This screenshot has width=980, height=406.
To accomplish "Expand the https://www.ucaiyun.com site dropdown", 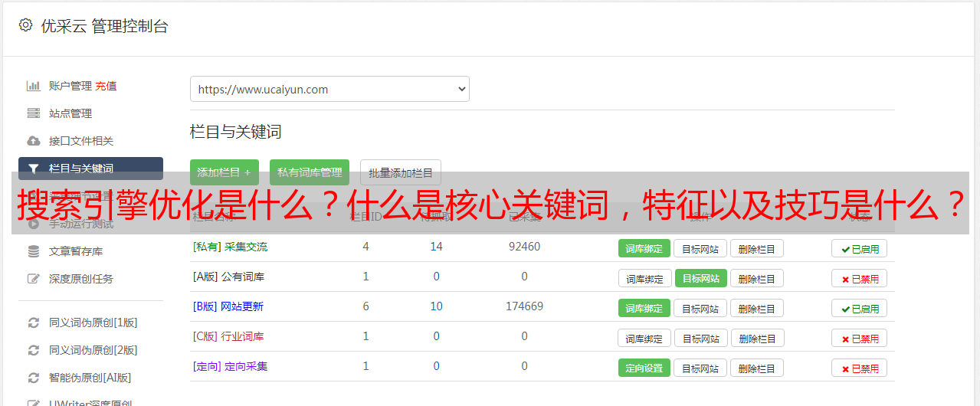I will pyautogui.click(x=329, y=89).
